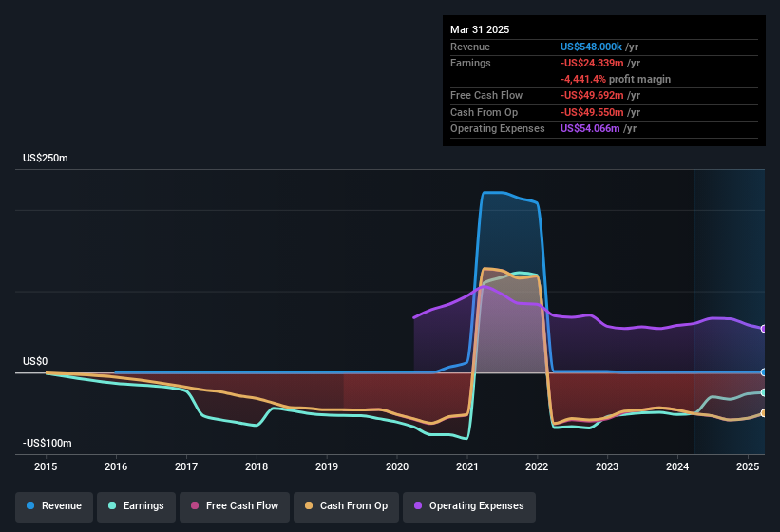Toggle the Revenue legend button
This screenshot has height=532, width=780.
(54, 507)
